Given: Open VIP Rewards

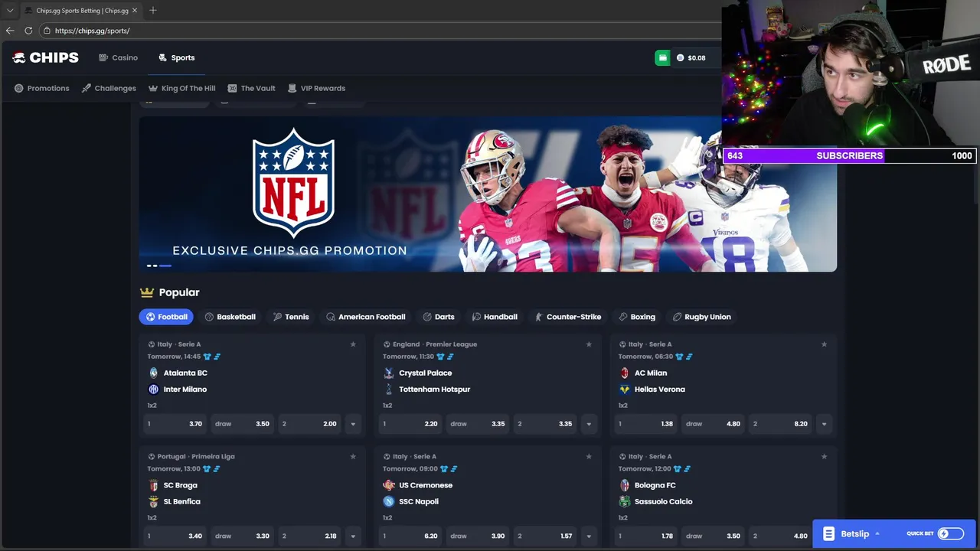Looking at the screenshot, I should coord(316,88).
